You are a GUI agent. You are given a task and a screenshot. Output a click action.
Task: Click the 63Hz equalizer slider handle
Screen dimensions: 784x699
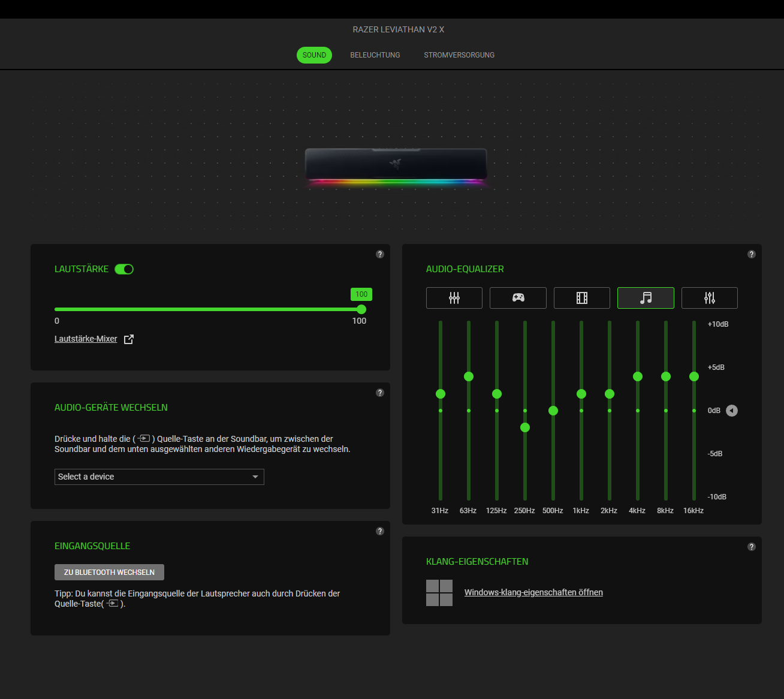[469, 376]
